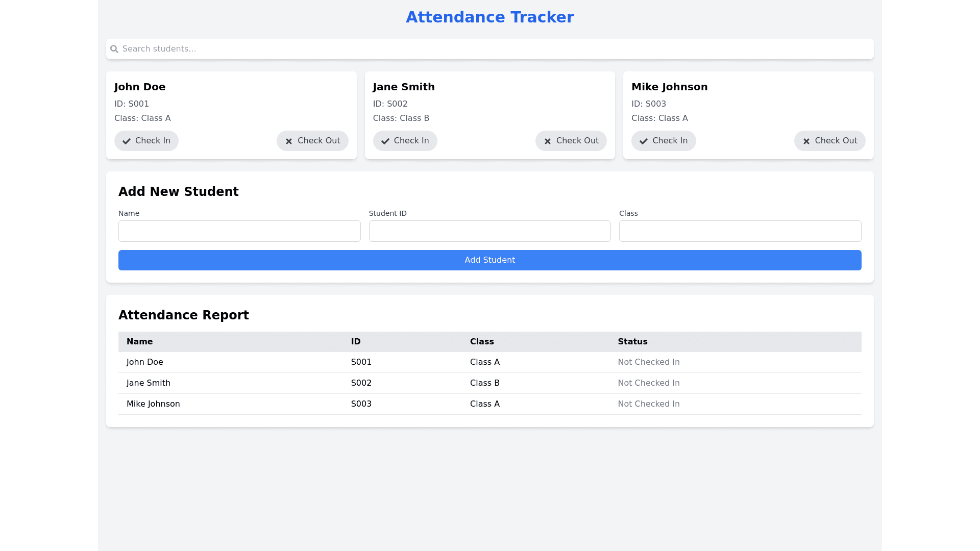Click the Class input field
Screen dimensions: 980x551
[x=740, y=231]
